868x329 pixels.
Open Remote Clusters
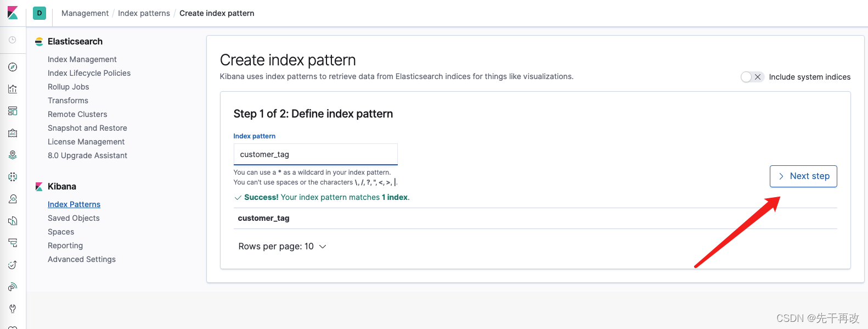pyautogui.click(x=77, y=114)
